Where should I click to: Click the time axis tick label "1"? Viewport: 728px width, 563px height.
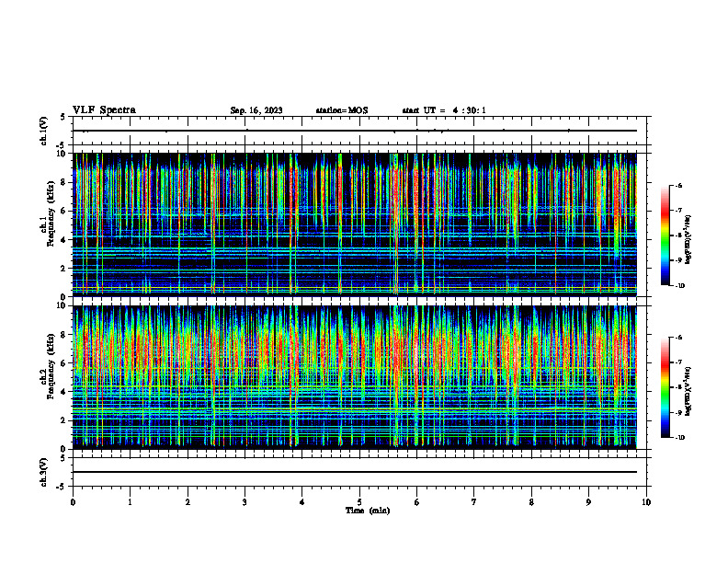(130, 502)
